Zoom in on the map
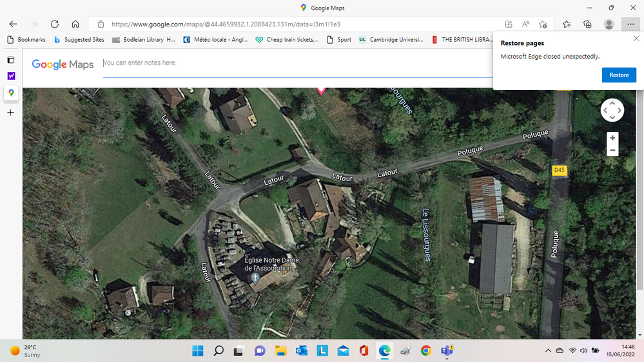Image resolution: width=644 pixels, height=362 pixels. point(612,138)
